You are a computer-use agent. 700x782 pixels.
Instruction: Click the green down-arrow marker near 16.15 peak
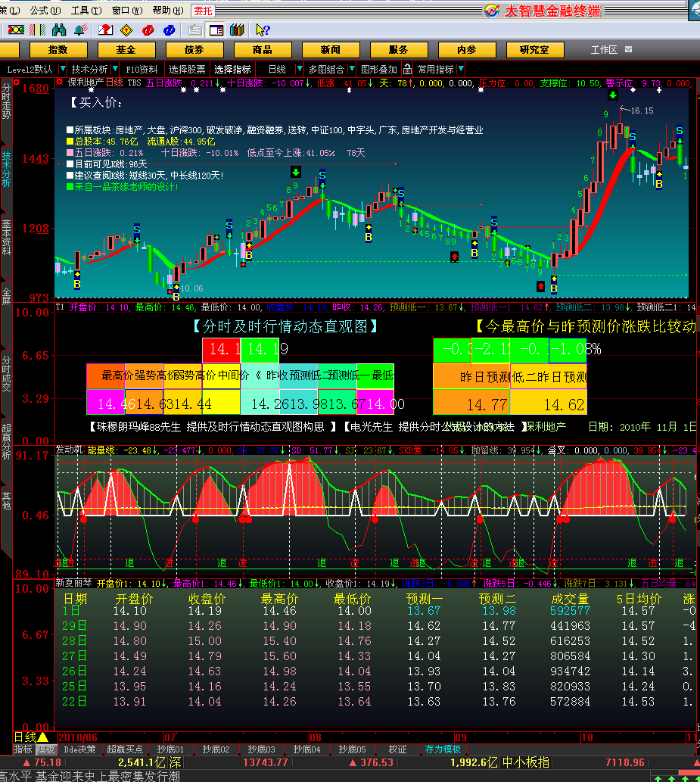pos(613,95)
